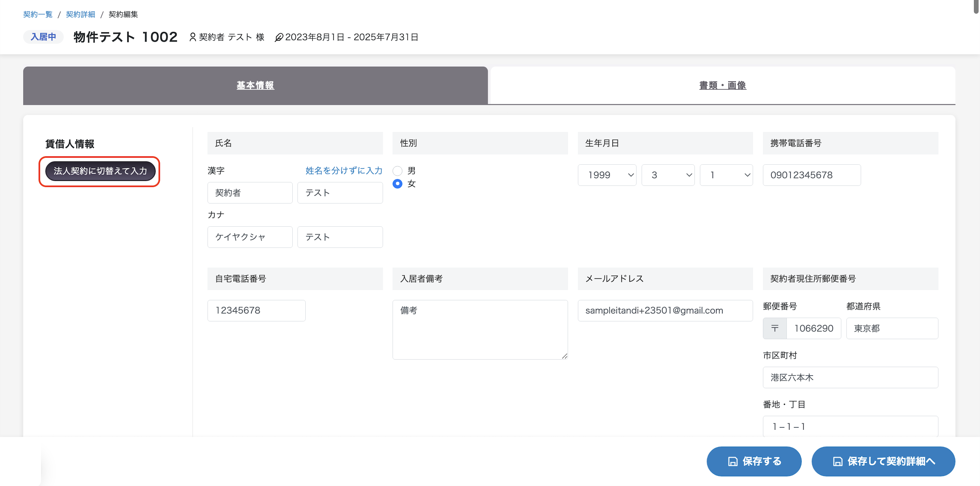The image size is (980, 486).
Task: Click the postal code field 1066290
Action: click(x=814, y=328)
